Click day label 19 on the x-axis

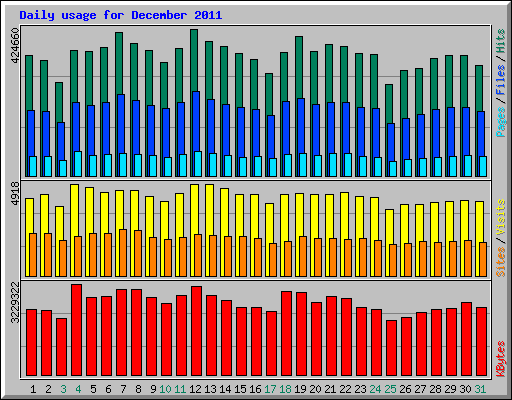(x=300, y=389)
